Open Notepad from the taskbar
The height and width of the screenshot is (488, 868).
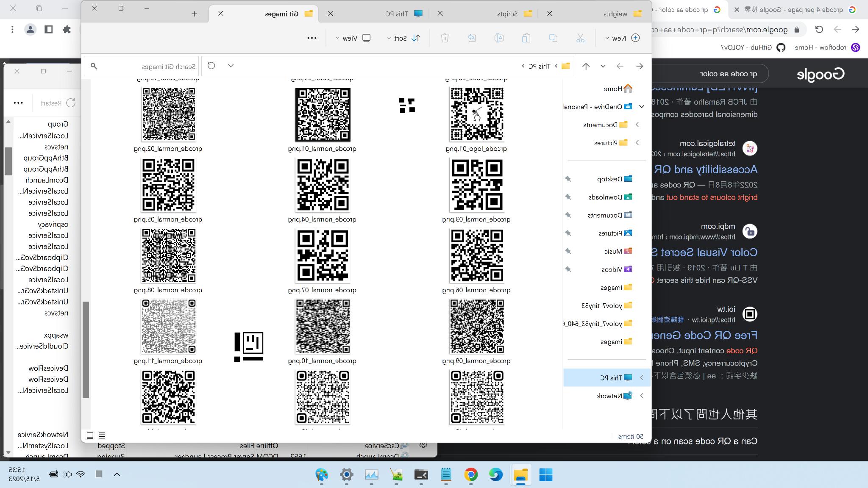click(x=446, y=475)
